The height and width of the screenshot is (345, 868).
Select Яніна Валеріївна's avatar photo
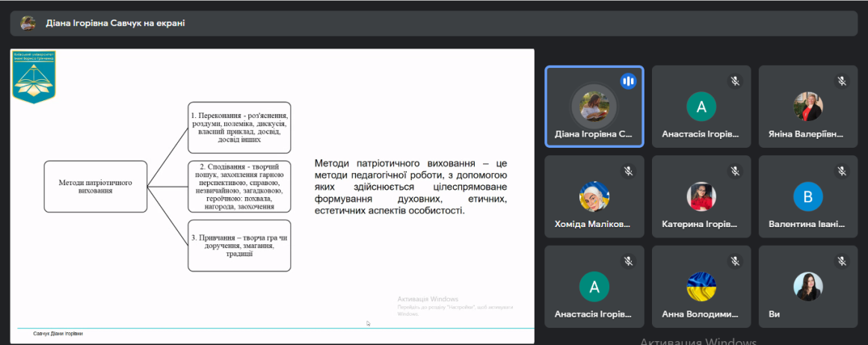(807, 106)
